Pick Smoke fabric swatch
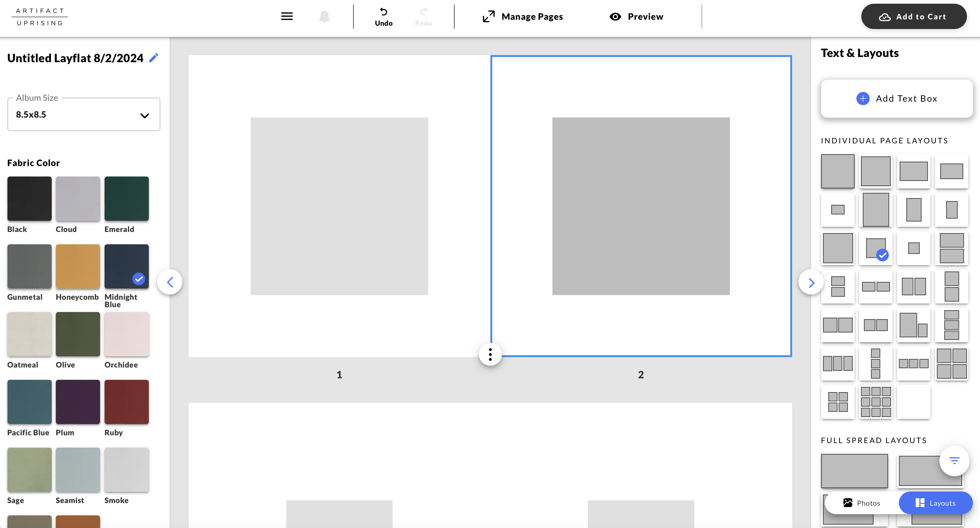 click(x=126, y=470)
